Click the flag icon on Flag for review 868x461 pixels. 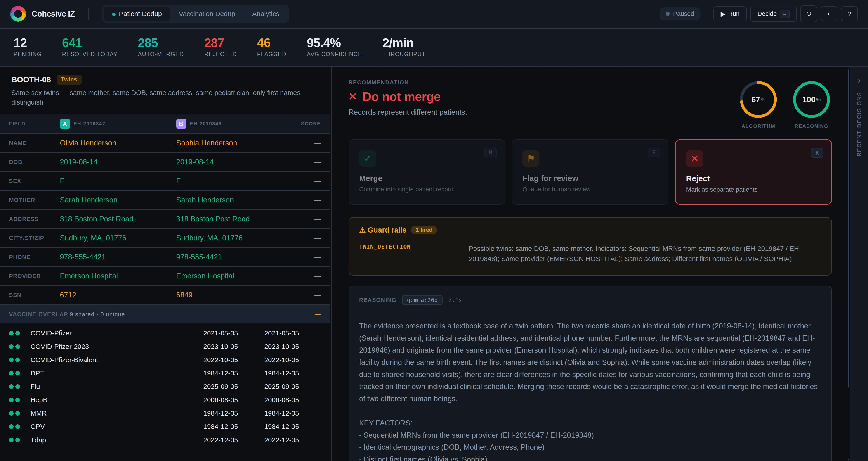click(x=531, y=158)
